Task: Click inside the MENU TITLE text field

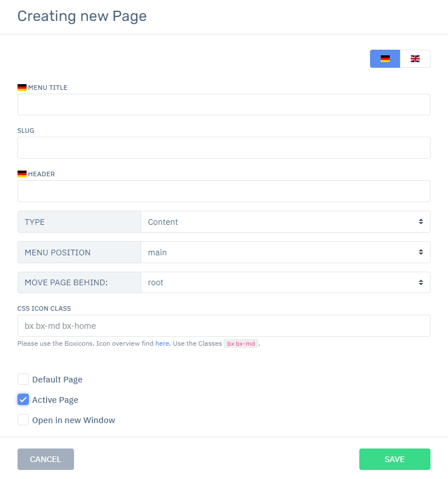Action: point(224,104)
